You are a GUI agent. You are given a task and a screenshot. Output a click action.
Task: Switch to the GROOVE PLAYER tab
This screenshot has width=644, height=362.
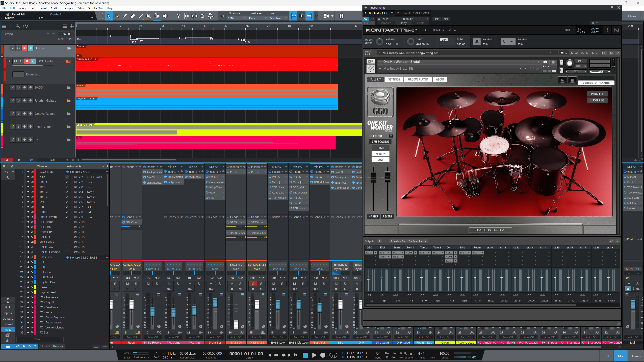coord(418,79)
